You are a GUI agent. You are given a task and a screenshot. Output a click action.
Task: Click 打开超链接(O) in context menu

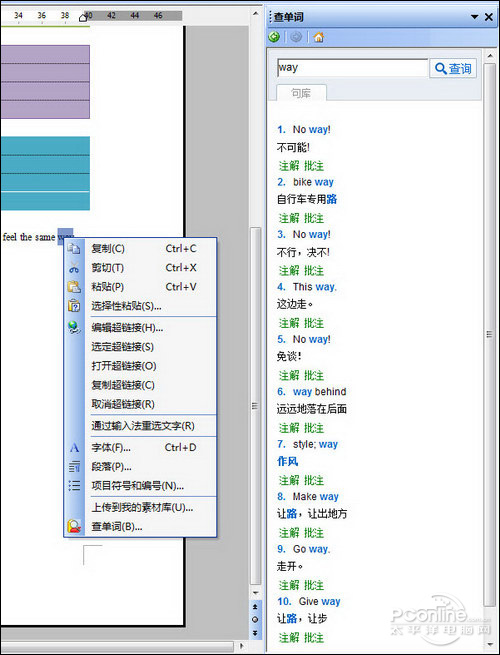tap(141, 366)
